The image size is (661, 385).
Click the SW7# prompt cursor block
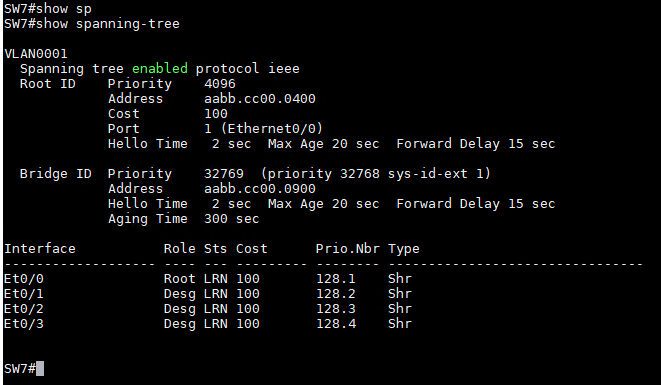pyautogui.click(x=40, y=369)
